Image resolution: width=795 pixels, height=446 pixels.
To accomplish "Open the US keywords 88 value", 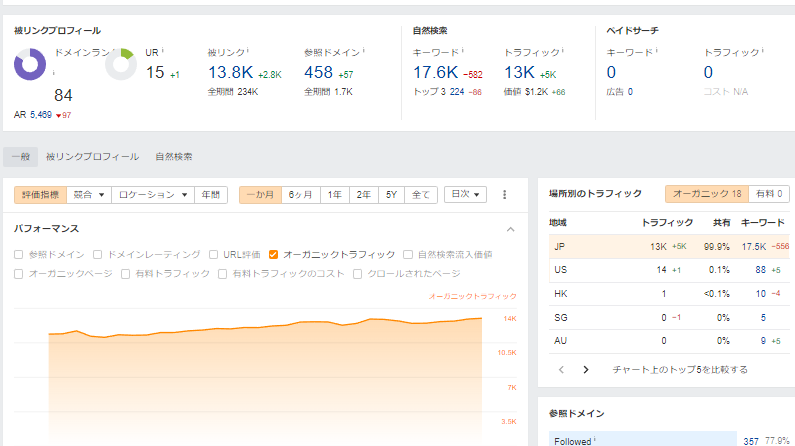I will pyautogui.click(x=760, y=270).
